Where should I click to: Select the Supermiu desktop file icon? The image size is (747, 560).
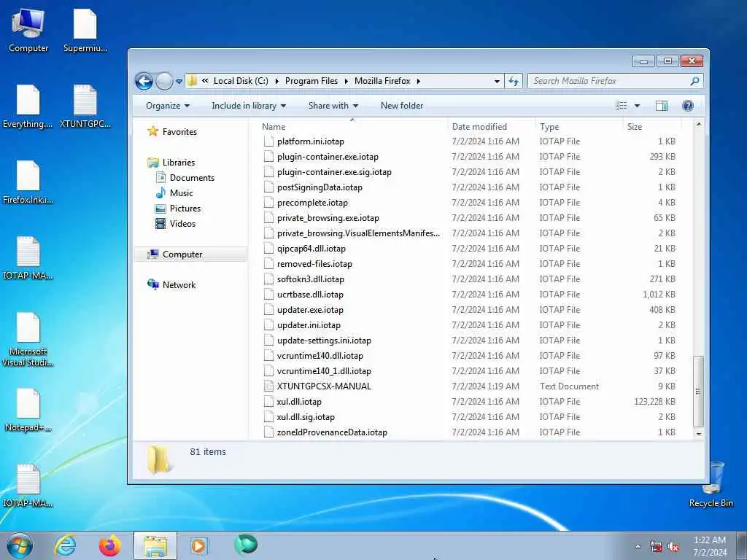[x=85, y=31]
